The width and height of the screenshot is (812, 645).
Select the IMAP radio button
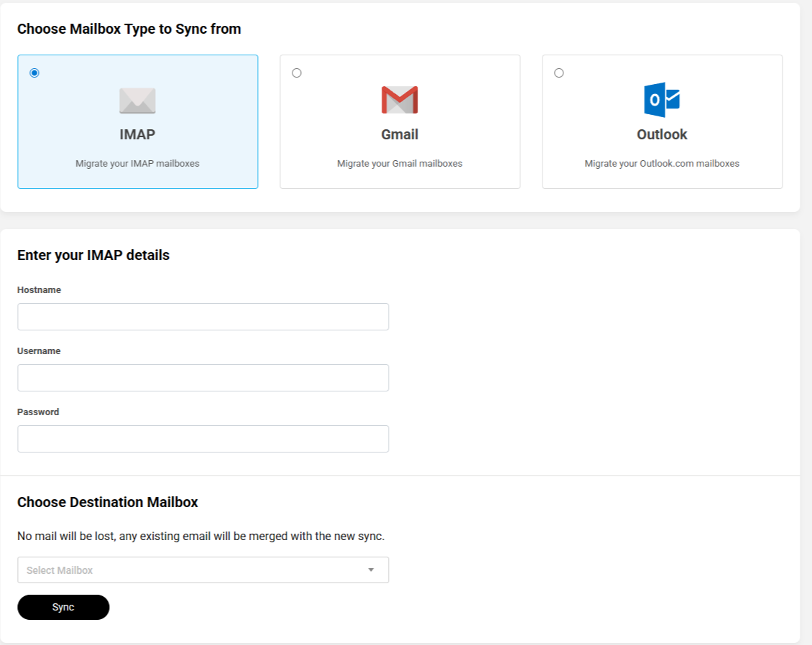(34, 73)
